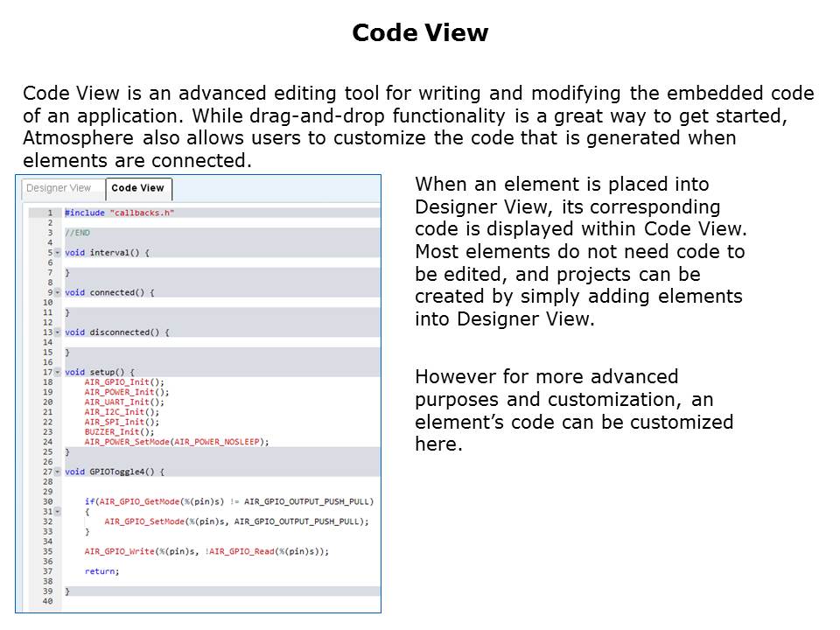Collapse the setup() function fold arrow
The image size is (840, 630).
(58, 372)
